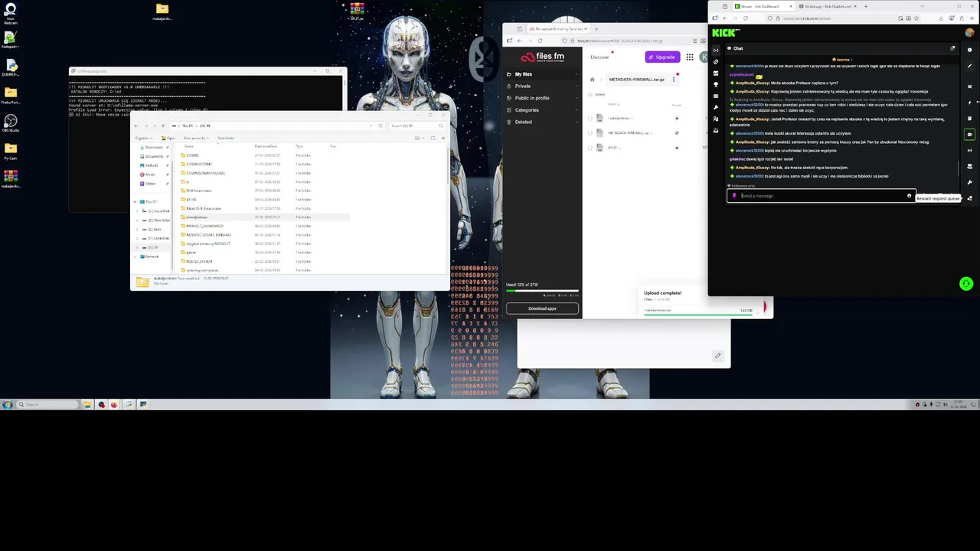Sort by Date modified column in File Explorer
The width and height of the screenshot is (980, 551).
(x=266, y=146)
